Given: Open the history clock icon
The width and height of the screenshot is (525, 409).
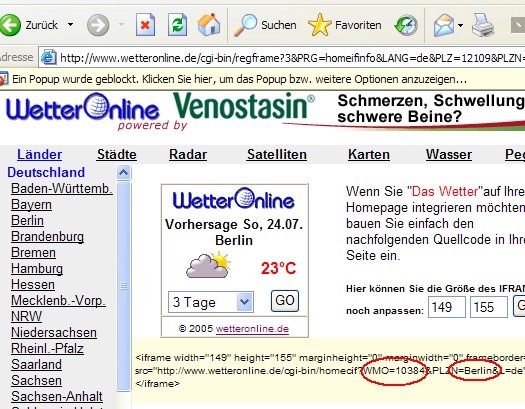Looking at the screenshot, I should point(406,25).
